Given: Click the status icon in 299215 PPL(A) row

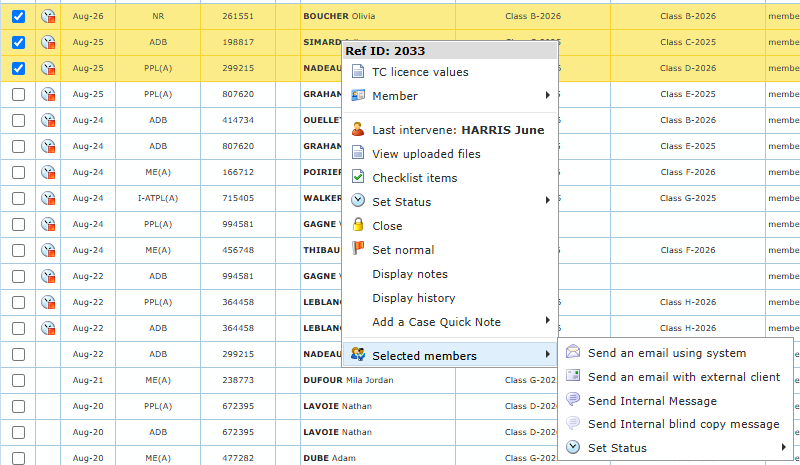Looking at the screenshot, I should click(x=48, y=68).
